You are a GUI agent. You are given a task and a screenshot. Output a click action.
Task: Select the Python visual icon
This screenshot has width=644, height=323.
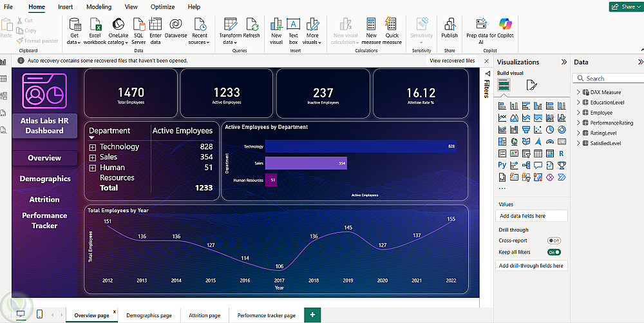pyautogui.click(x=502, y=165)
